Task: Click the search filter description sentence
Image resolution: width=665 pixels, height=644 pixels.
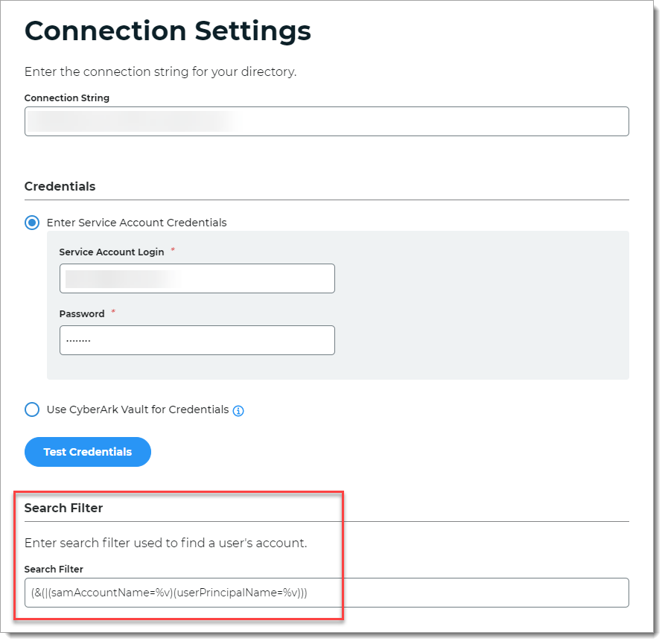Action: coord(165,543)
